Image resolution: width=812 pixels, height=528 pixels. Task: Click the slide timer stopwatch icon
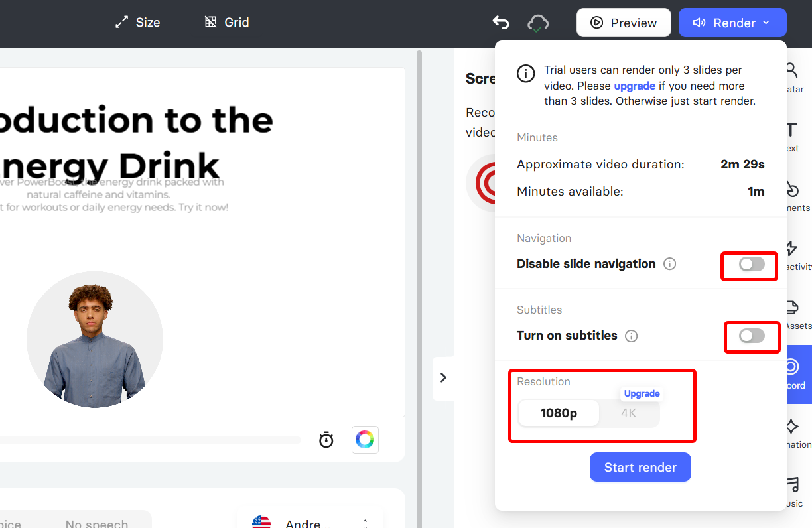coord(326,439)
